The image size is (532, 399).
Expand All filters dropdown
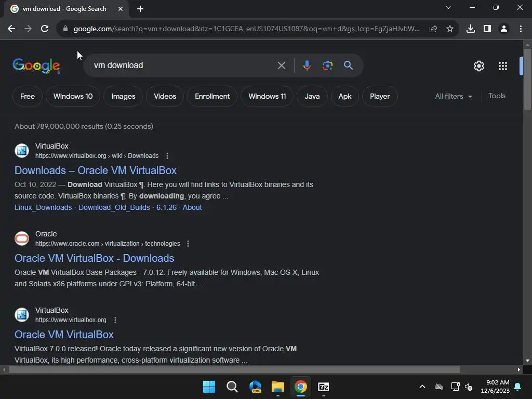click(x=453, y=96)
